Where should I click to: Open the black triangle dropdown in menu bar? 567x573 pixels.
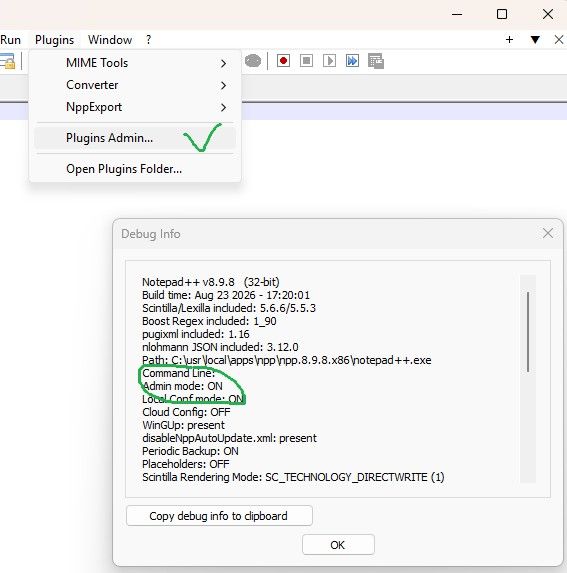(535, 39)
